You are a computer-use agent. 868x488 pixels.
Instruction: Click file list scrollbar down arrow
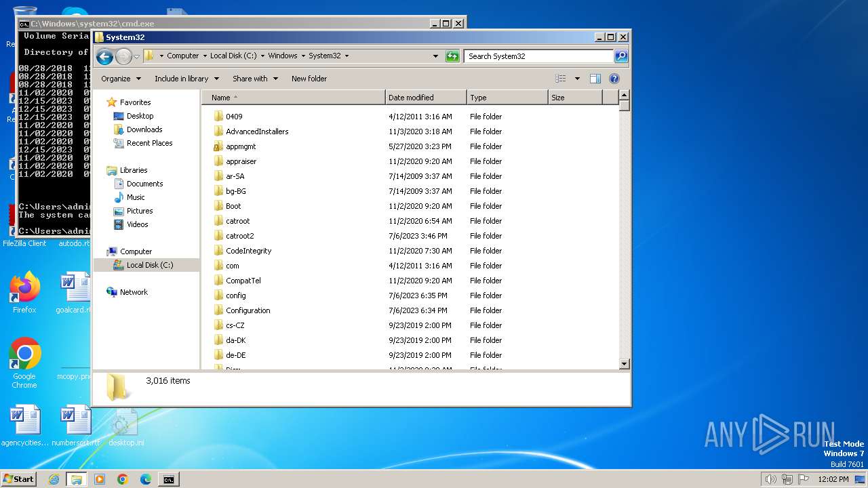point(625,364)
